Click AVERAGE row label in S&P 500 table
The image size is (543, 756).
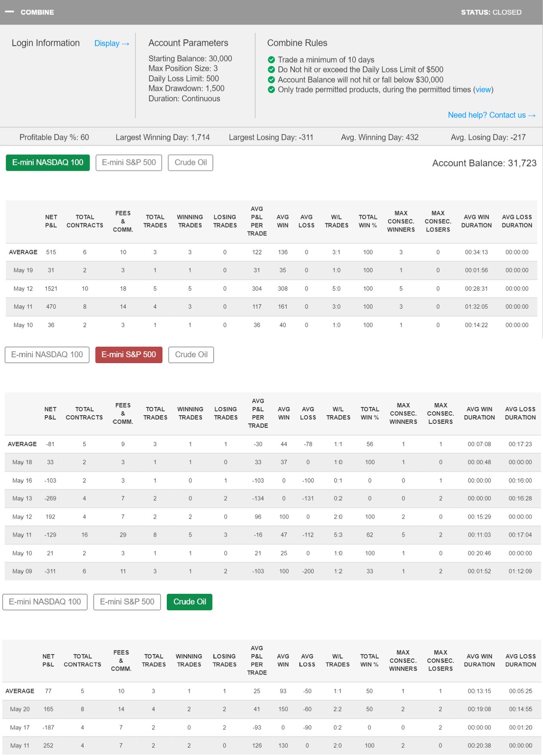tap(22, 444)
